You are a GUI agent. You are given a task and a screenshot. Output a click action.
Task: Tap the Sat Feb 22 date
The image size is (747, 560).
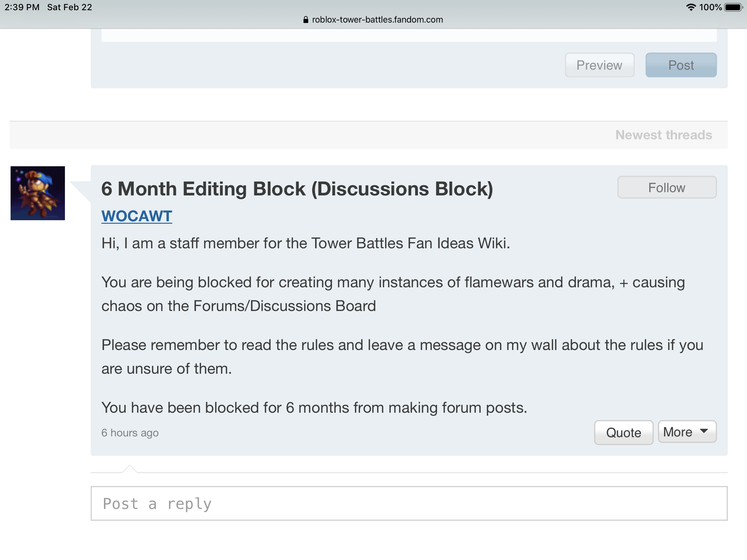tap(69, 7)
